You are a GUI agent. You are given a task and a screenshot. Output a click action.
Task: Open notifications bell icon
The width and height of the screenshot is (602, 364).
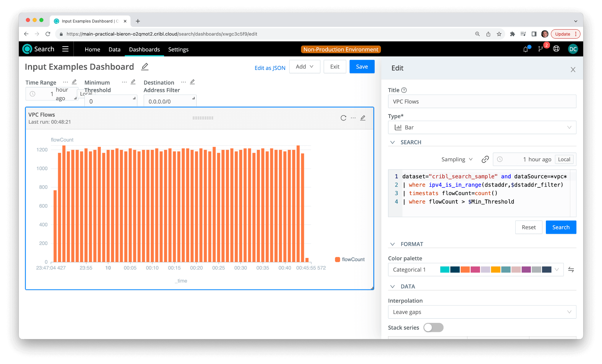[526, 49]
